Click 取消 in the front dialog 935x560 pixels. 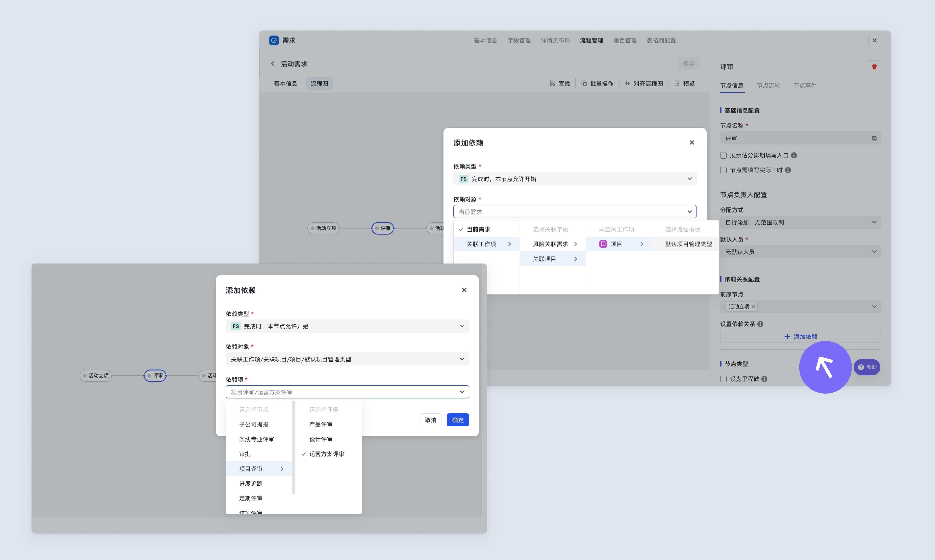(x=430, y=420)
